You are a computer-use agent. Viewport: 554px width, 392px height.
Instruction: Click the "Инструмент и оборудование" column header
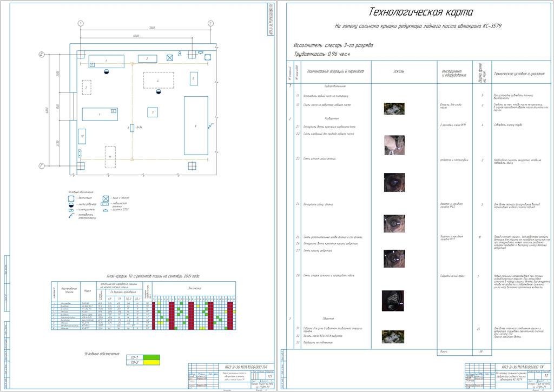(x=454, y=73)
